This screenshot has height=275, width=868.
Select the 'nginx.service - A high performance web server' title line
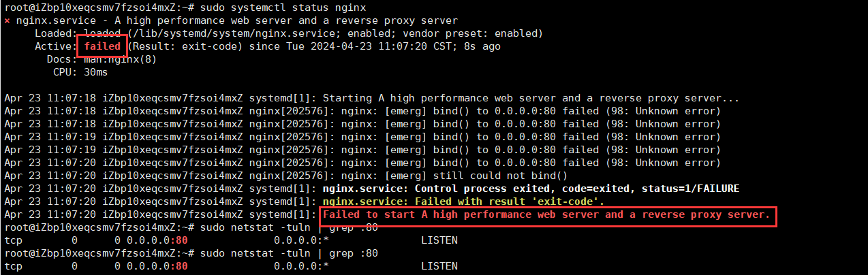[236, 20]
